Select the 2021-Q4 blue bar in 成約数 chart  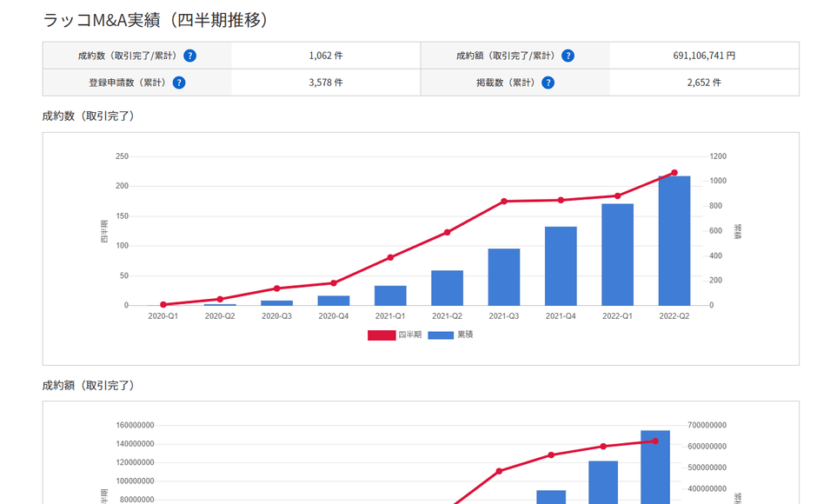coord(561,266)
